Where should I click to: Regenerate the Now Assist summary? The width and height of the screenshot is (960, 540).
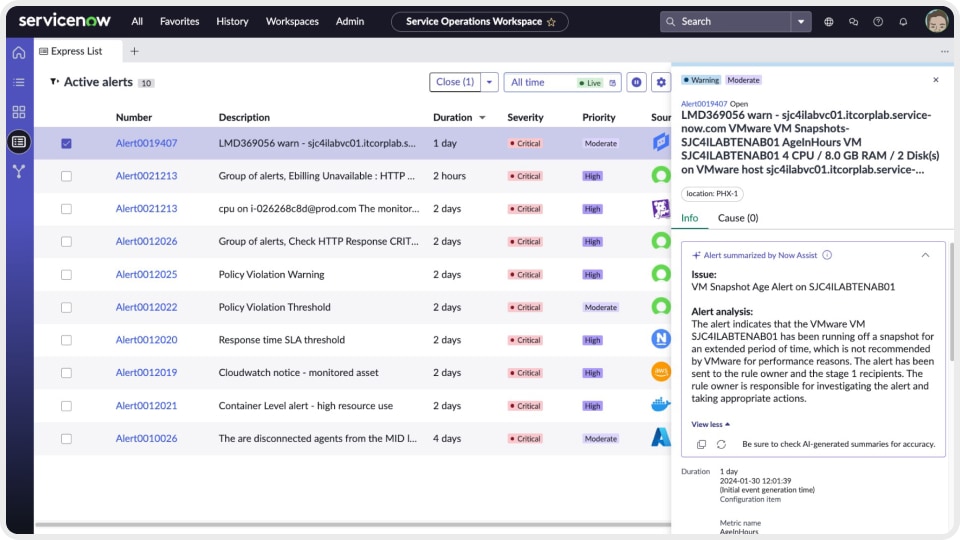click(x=721, y=444)
